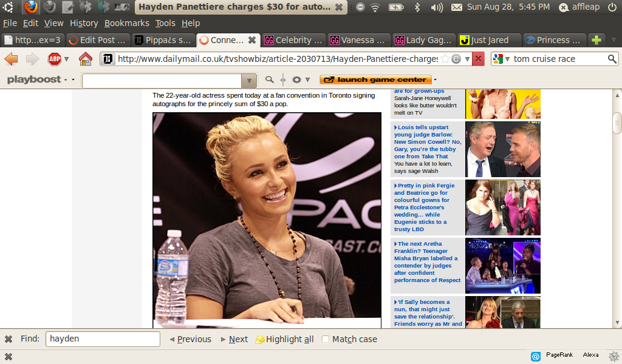Close the add-on bar with bottom X
Screen dimensions: 622x364
click(x=9, y=357)
